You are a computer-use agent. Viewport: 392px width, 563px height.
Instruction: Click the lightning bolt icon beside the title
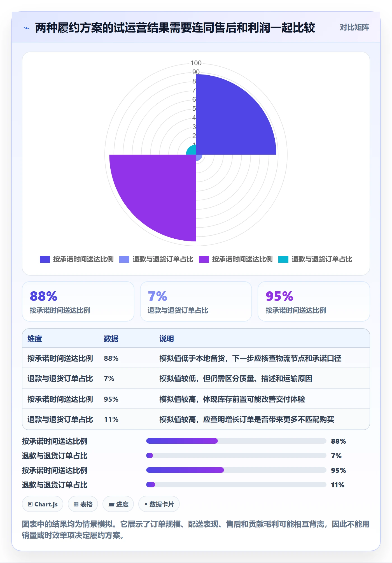click(x=27, y=28)
